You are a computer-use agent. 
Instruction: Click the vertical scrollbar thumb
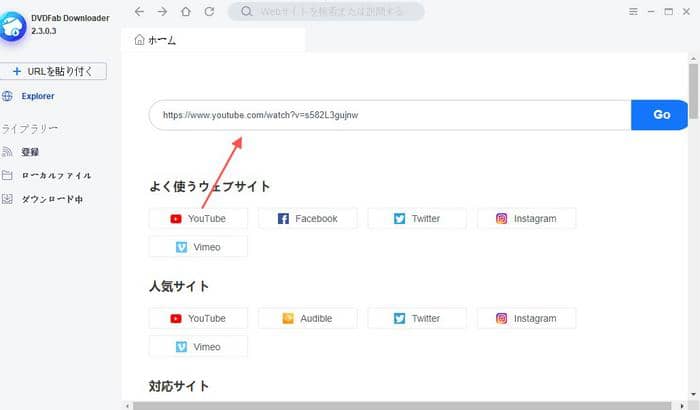tap(693, 91)
